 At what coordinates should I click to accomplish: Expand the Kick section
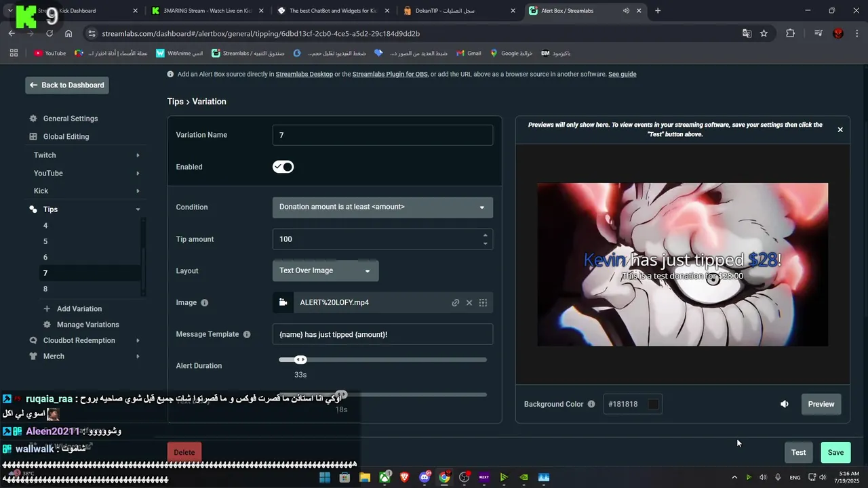[x=86, y=191]
